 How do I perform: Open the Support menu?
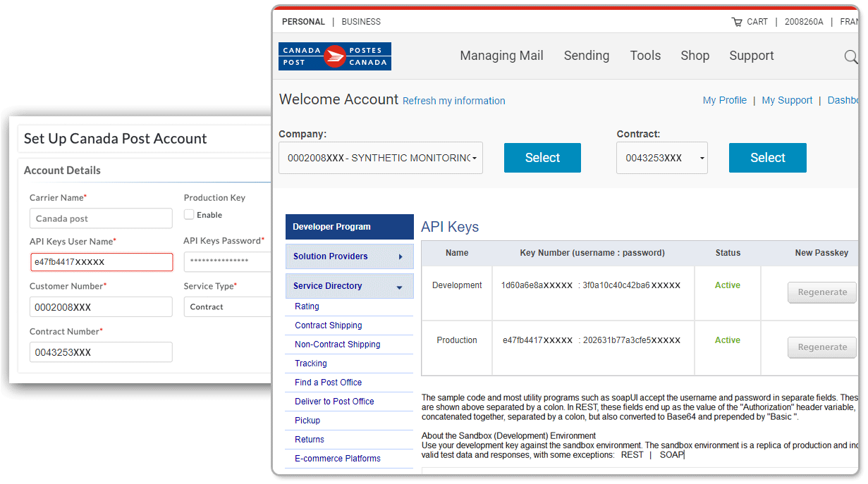click(x=752, y=56)
